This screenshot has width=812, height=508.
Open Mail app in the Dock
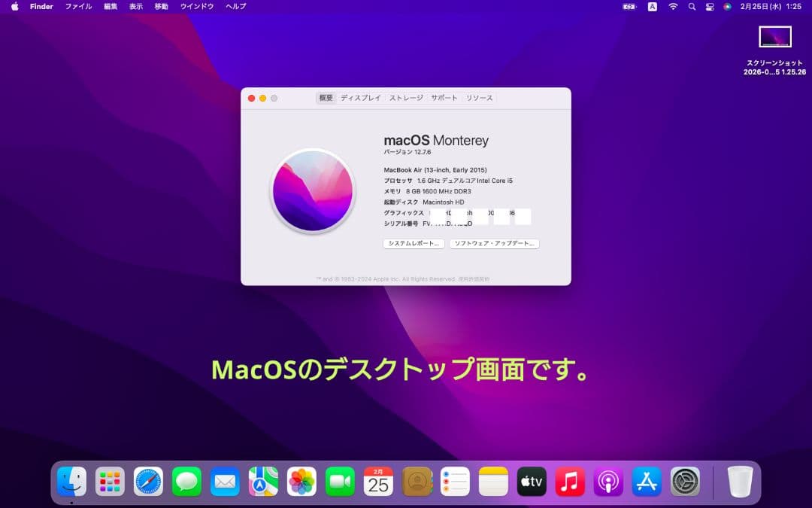[x=225, y=481]
